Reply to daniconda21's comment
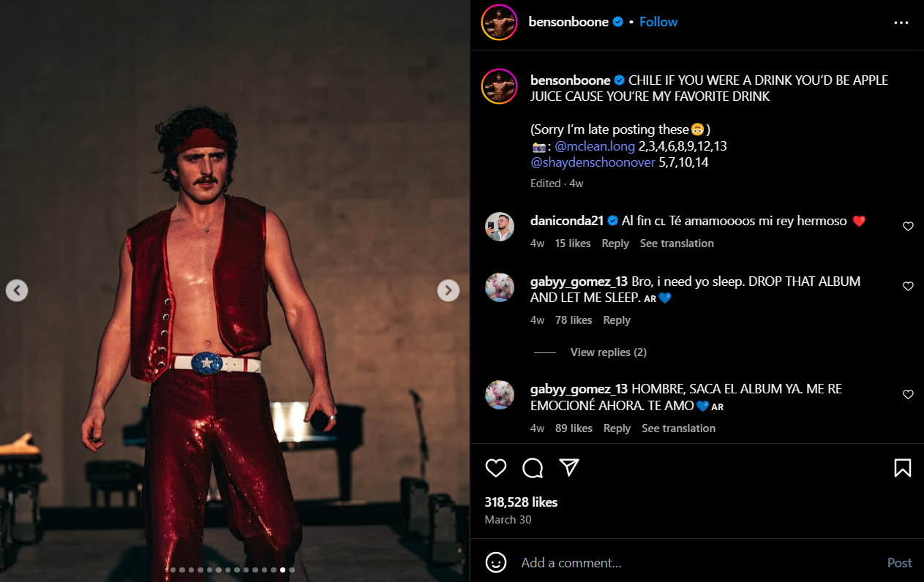This screenshot has height=582, width=924. click(615, 243)
